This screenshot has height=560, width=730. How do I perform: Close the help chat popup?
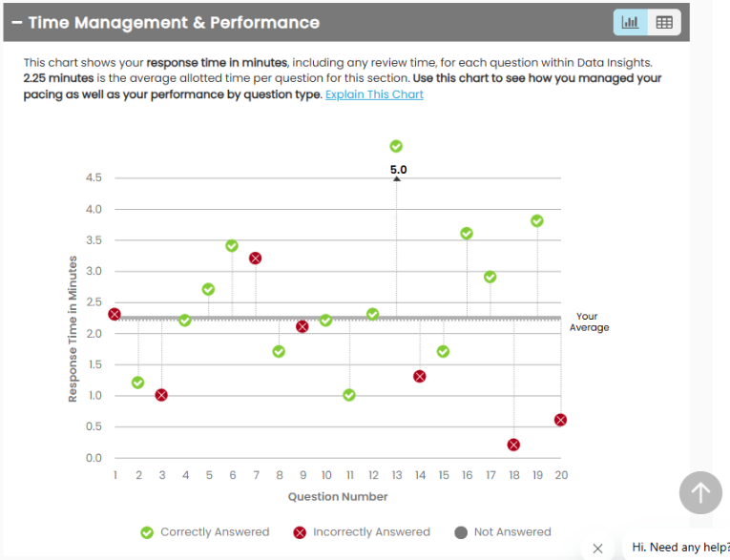coord(597,548)
